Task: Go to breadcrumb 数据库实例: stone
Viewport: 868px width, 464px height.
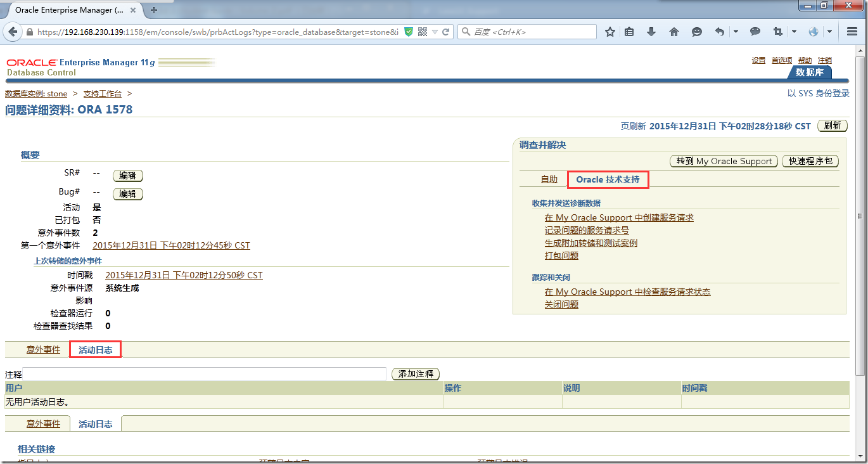Action: click(x=36, y=94)
